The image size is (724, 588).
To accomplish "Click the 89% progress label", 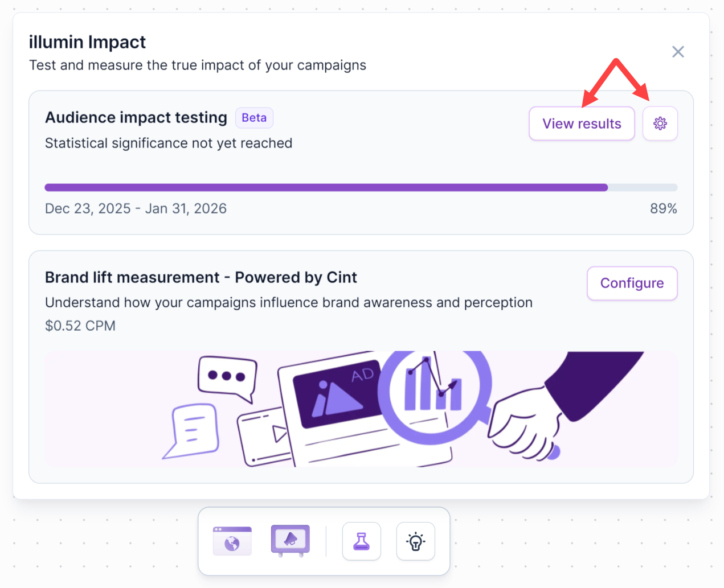I will point(663,209).
